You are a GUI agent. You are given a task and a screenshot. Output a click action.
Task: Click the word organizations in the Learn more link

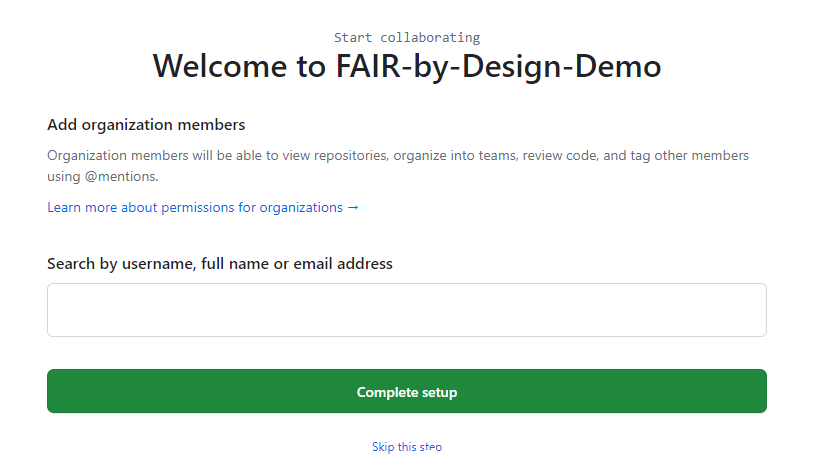coord(301,208)
